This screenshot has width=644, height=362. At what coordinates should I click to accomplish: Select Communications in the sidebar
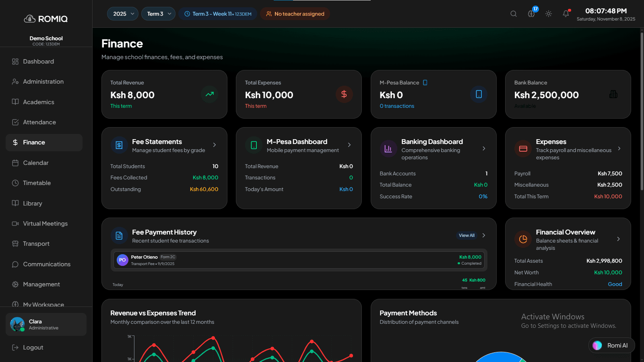tap(47, 264)
